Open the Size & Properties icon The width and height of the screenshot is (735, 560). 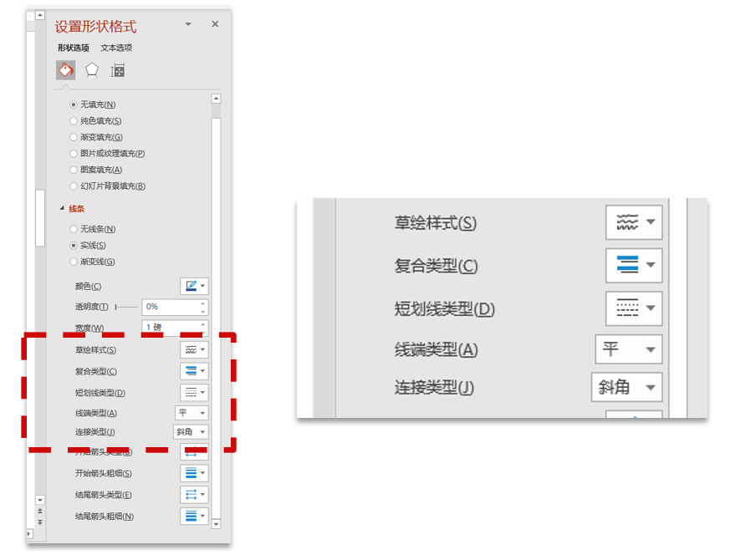tap(117, 69)
